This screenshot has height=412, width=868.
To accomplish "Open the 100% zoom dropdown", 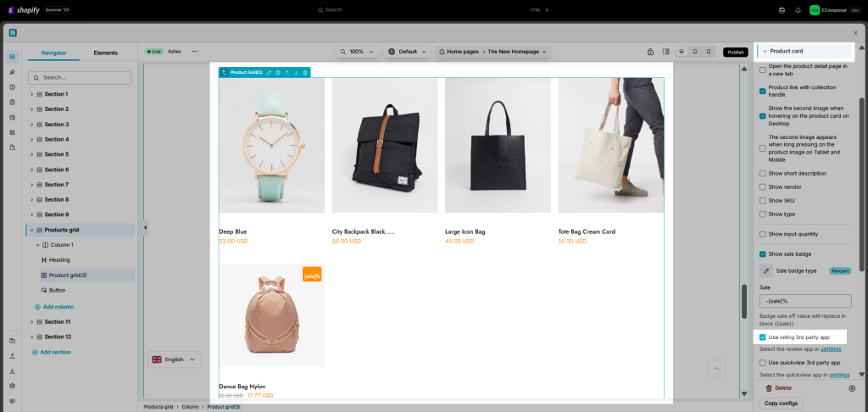I will (357, 52).
